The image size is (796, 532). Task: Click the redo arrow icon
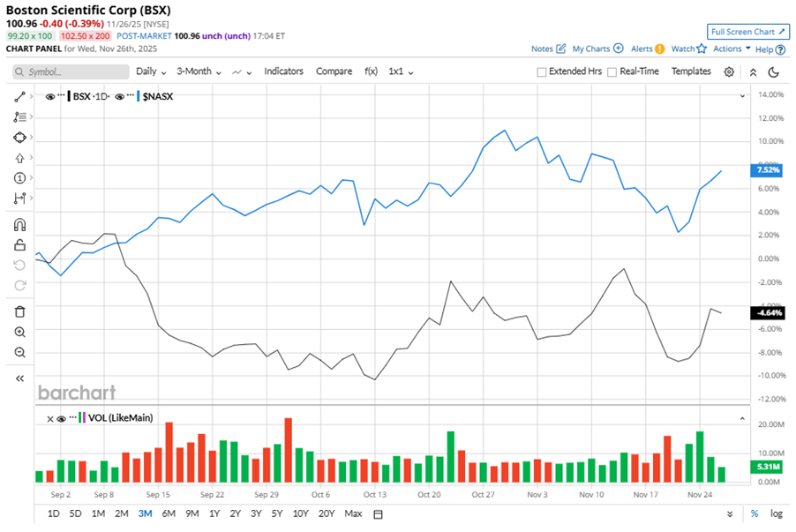point(19,285)
